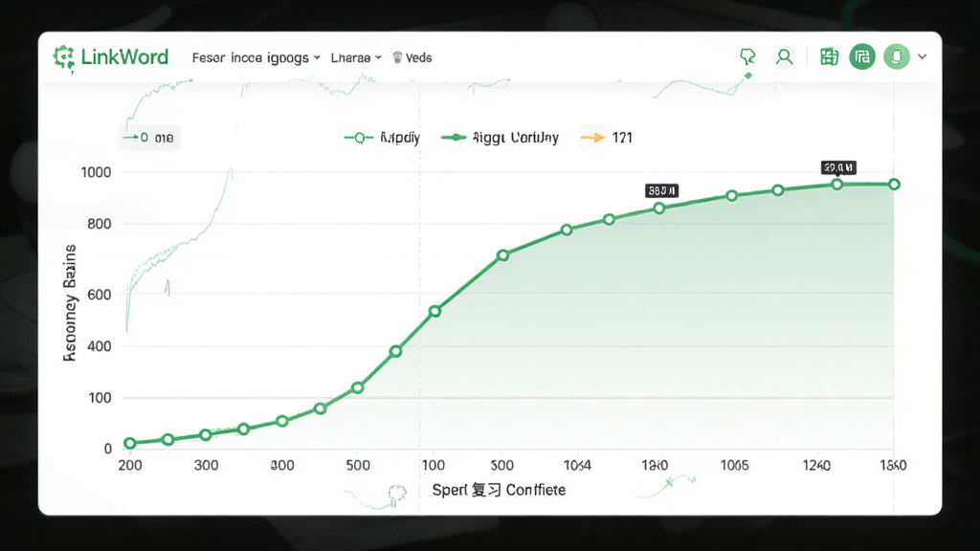Click the small icon beside Veds
The height and width of the screenshot is (551, 980).
point(397,57)
